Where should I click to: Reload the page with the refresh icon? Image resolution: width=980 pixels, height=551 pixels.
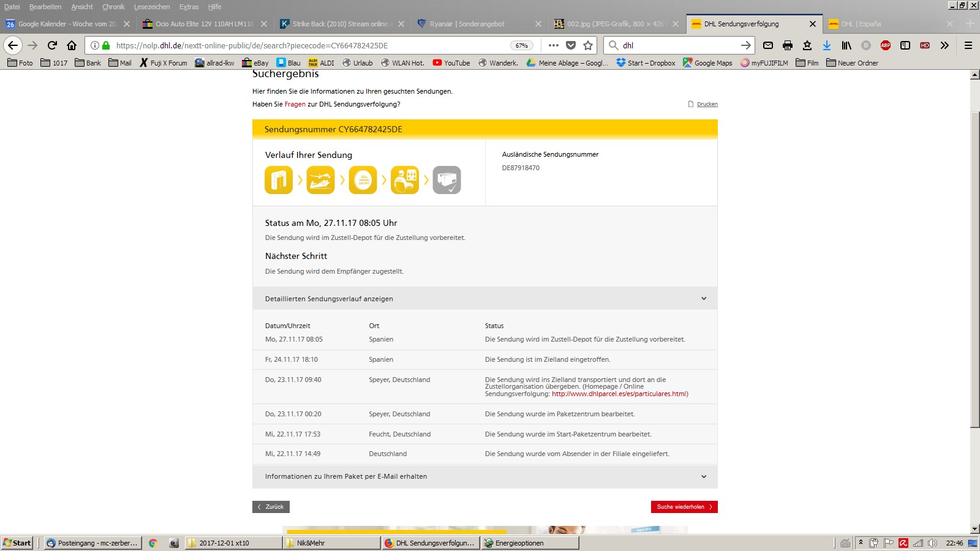(x=52, y=45)
